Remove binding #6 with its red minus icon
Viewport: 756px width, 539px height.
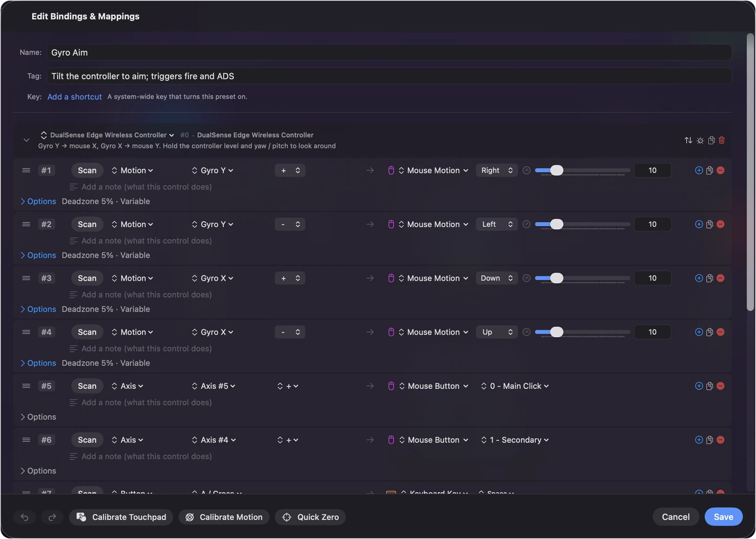[x=720, y=441]
